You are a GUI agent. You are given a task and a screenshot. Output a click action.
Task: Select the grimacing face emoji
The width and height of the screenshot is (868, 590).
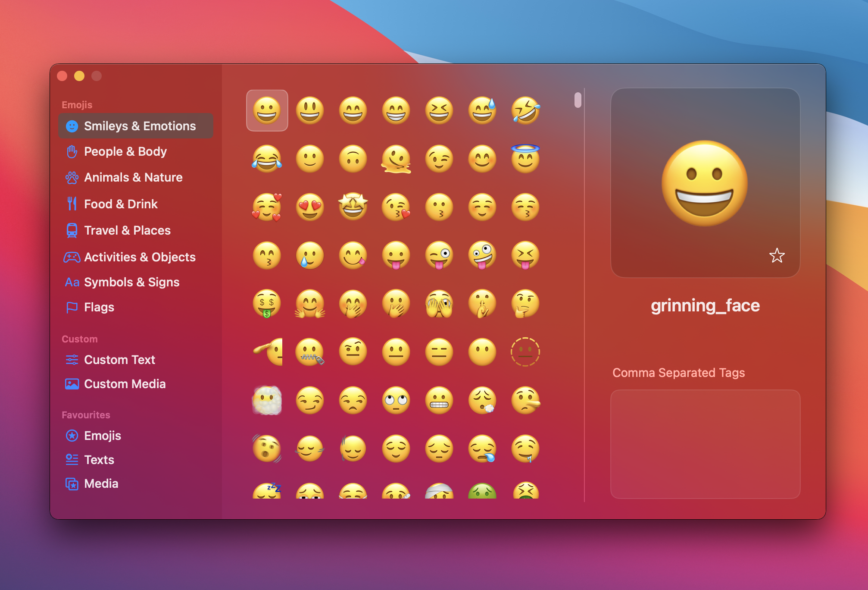coord(439,400)
